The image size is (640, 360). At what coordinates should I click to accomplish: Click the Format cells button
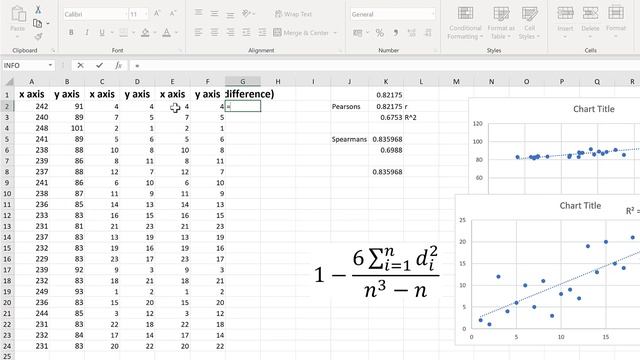616,22
